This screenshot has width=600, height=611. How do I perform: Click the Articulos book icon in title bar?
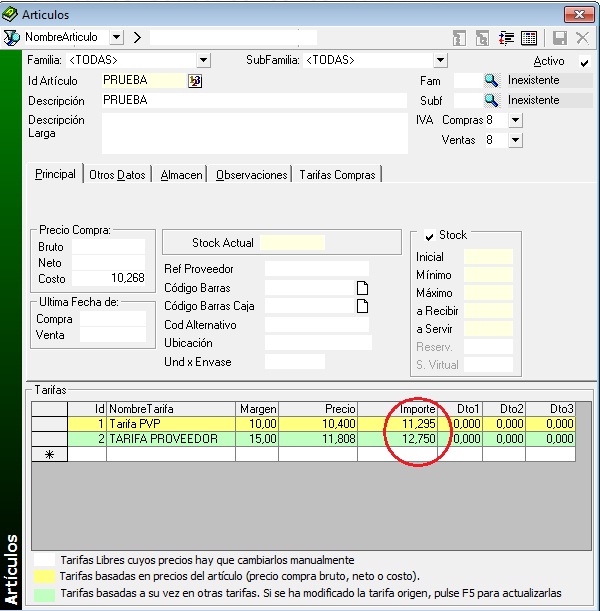10,14
